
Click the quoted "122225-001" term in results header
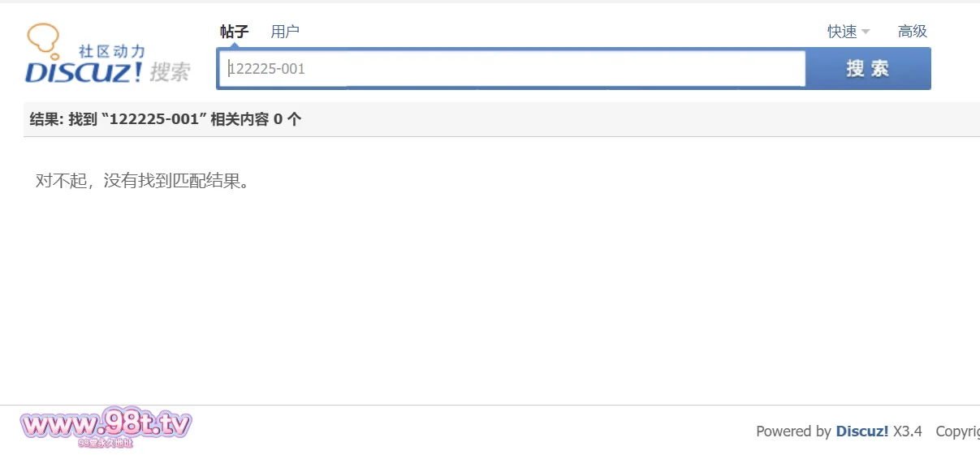[153, 119]
